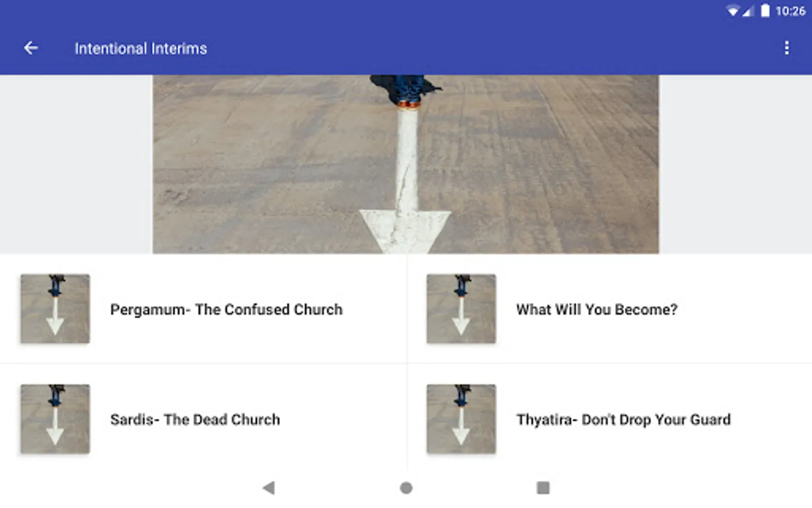Open What Will You Become? sermon

click(610, 309)
